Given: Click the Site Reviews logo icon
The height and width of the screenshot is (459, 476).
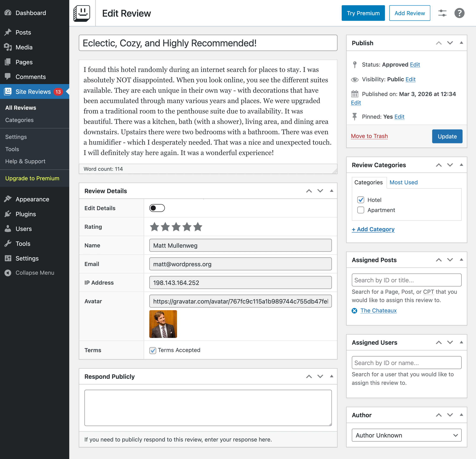Looking at the screenshot, I should tap(82, 13).
